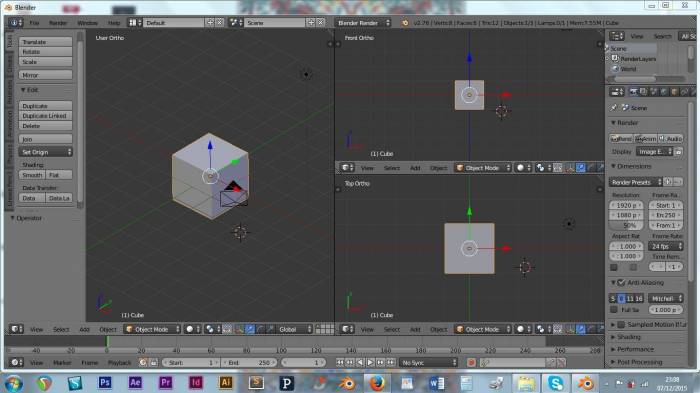Open the Blender Render engine dropdown
Screen dimensions: 700x393
[364, 22]
